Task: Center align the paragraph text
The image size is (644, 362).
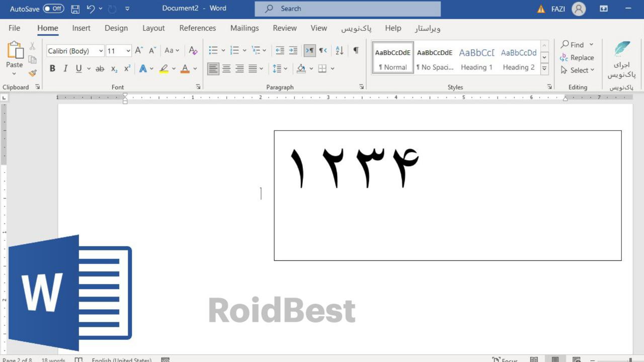Action: tap(226, 68)
